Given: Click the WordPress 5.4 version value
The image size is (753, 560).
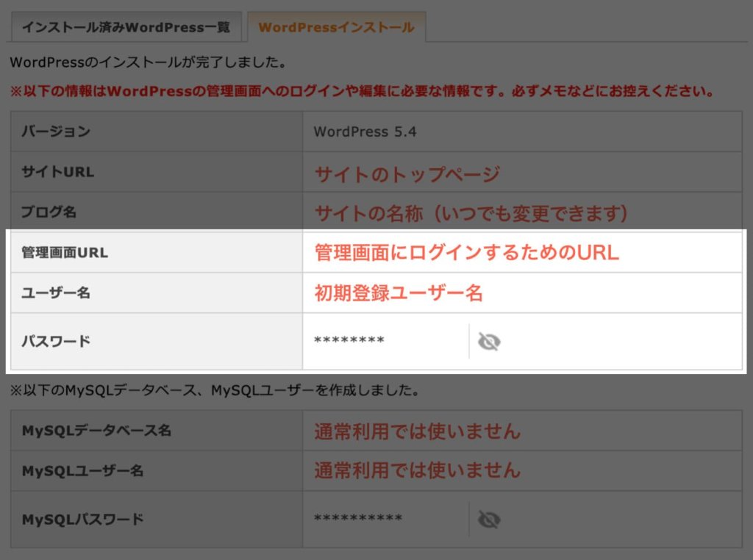Looking at the screenshot, I should (x=365, y=132).
